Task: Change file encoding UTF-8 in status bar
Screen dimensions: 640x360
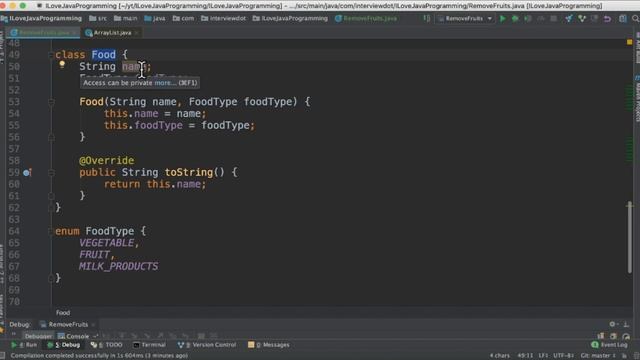Action: 564,356
